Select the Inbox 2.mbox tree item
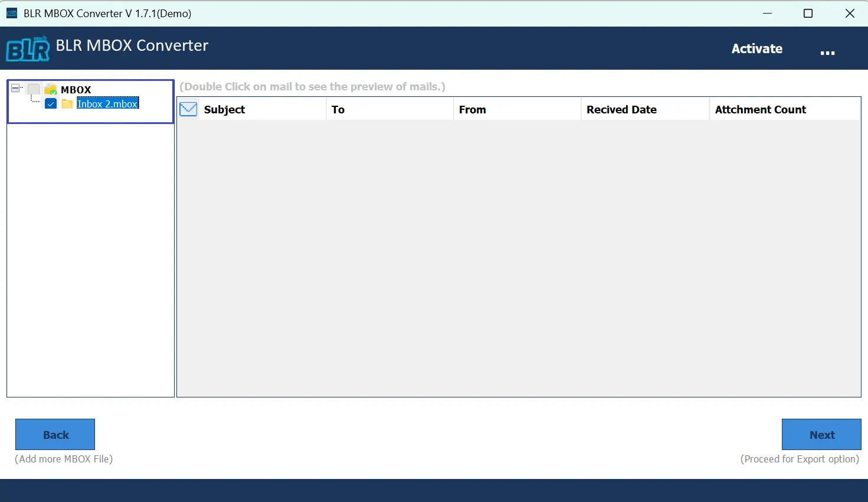Screen dimensions: 868x502 pyautogui.click(x=107, y=104)
